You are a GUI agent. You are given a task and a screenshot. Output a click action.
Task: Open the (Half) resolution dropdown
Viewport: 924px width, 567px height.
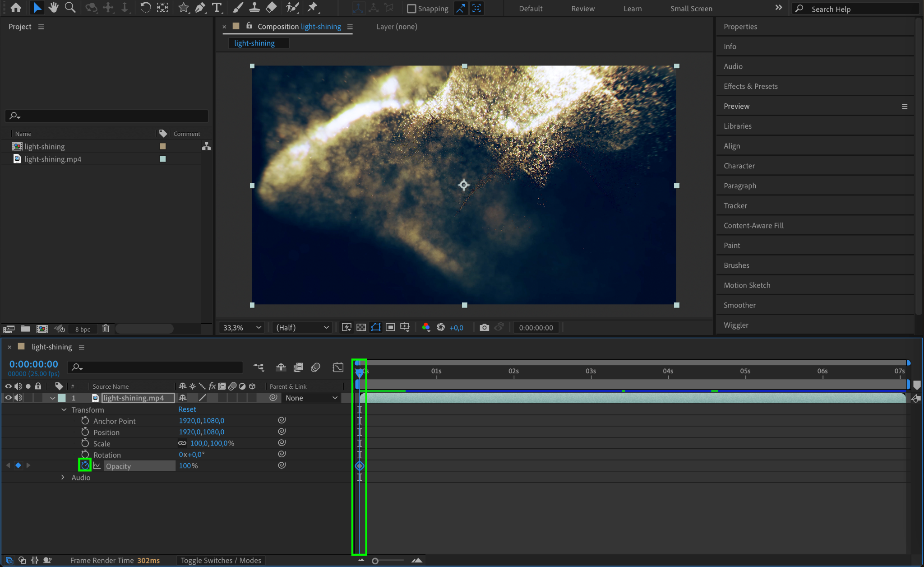pos(302,327)
